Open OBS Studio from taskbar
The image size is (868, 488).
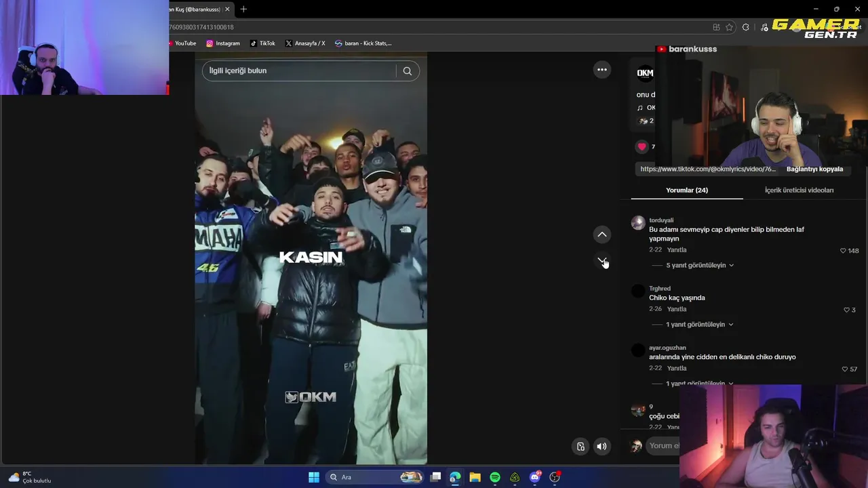[555, 477]
